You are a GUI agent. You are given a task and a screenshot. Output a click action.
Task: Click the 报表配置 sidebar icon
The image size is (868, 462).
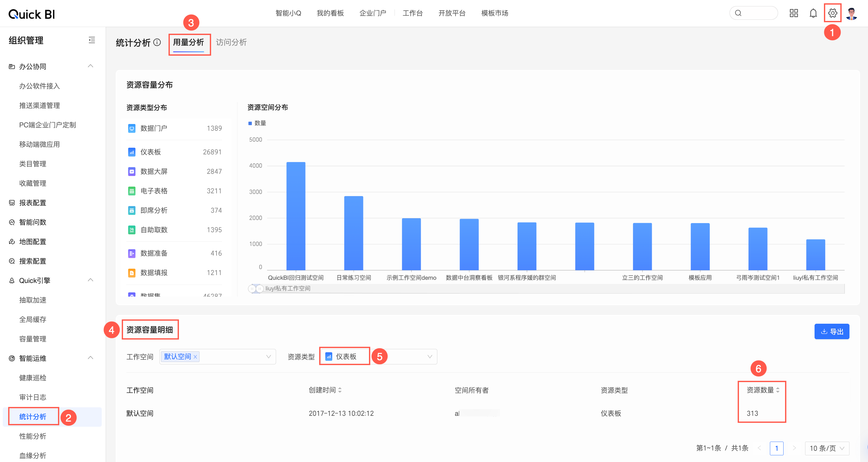tap(12, 203)
